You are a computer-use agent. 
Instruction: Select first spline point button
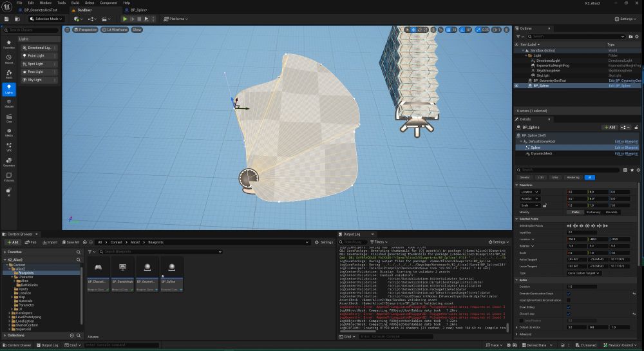coord(569,226)
